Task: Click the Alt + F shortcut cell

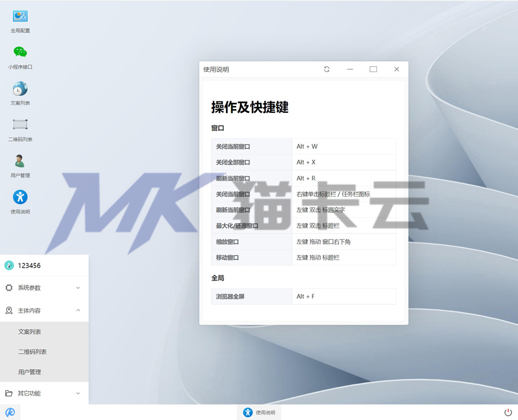Action: click(344, 297)
